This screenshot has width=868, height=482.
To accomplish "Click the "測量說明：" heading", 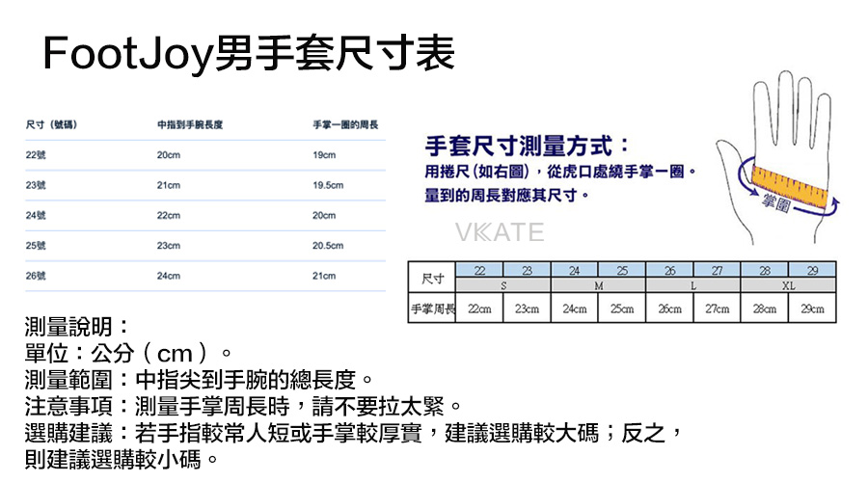I will pos(76,327).
